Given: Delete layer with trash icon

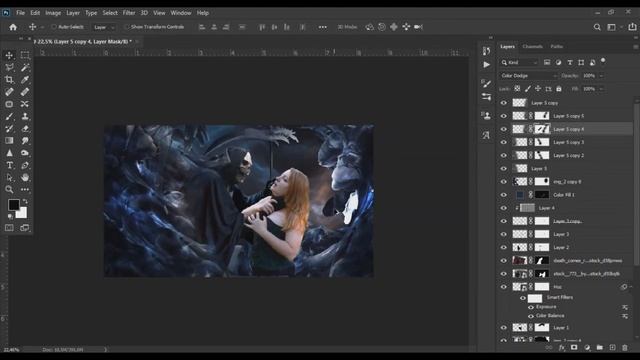Looking at the screenshot, I should tap(625, 348).
